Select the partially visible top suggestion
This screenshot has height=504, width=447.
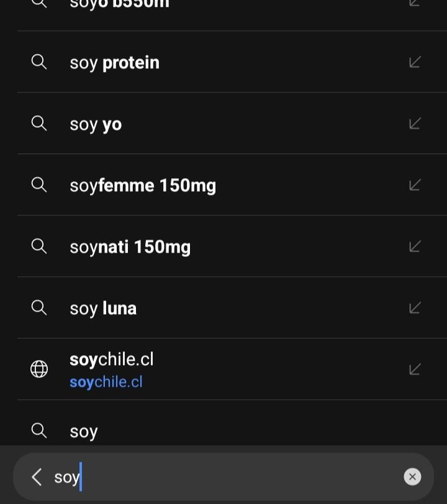(x=119, y=5)
